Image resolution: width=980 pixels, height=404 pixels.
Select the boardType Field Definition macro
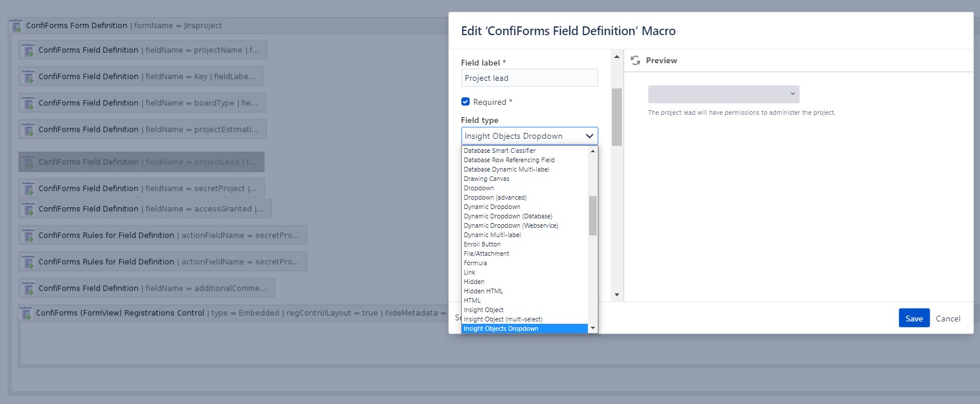pos(142,102)
